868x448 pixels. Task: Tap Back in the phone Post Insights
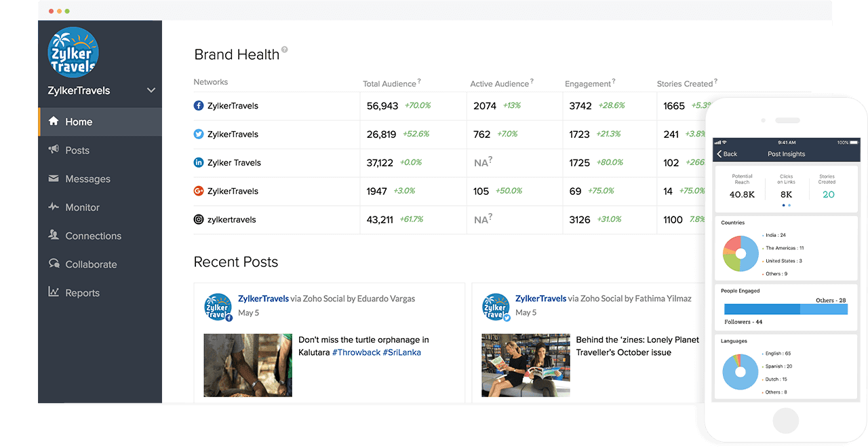tap(727, 154)
